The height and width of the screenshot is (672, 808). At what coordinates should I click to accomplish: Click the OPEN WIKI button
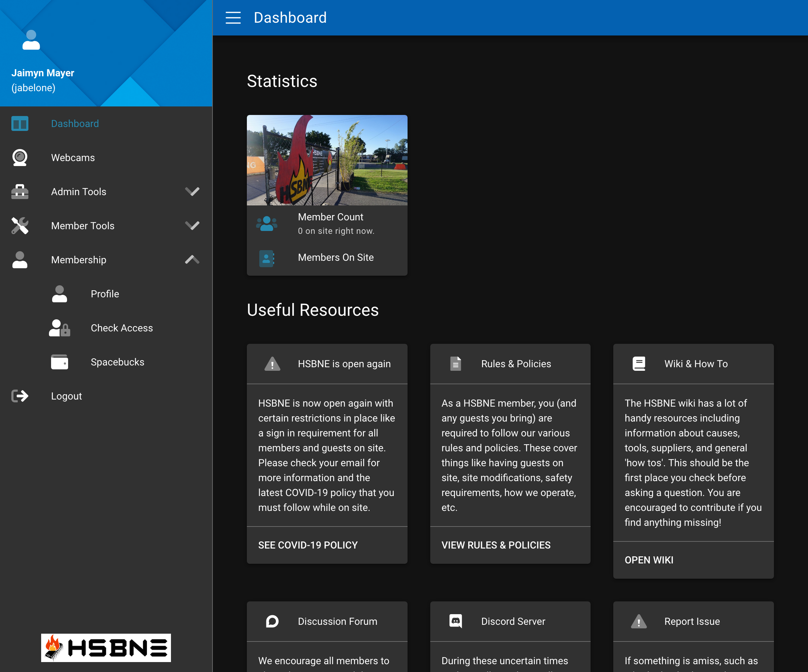coord(649,560)
